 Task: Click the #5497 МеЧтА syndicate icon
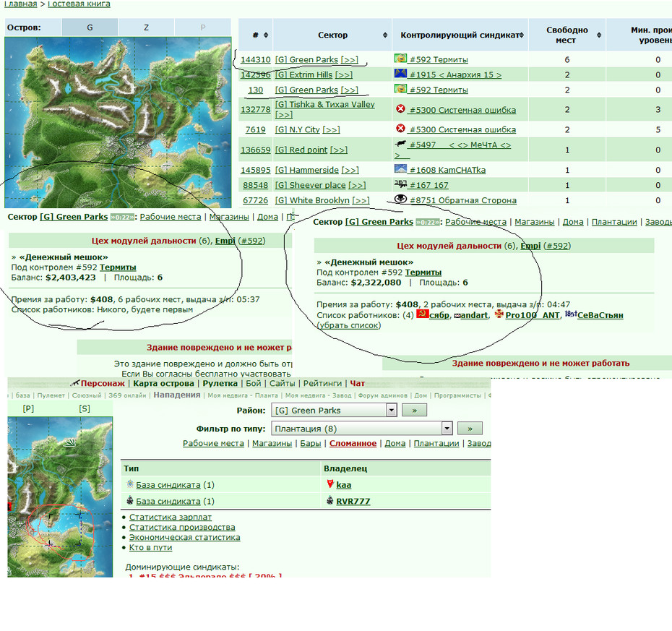[x=400, y=144]
